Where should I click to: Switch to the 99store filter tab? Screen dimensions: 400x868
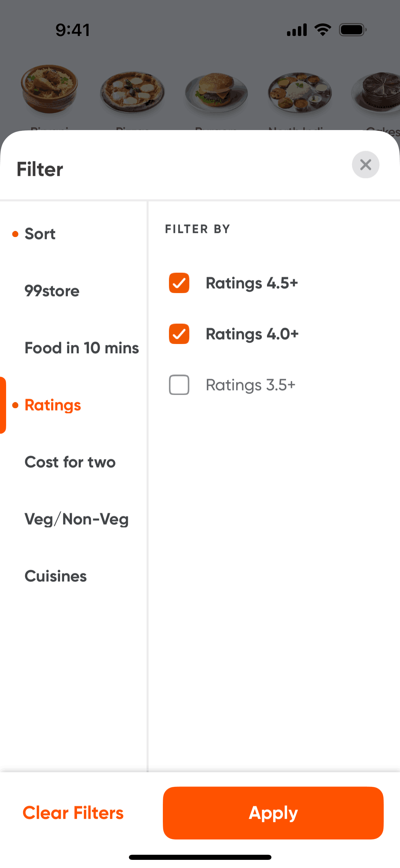(52, 291)
